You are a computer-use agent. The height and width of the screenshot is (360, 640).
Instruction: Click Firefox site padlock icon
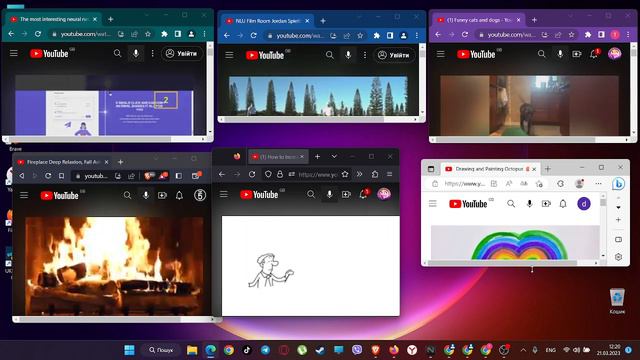(x=280, y=174)
